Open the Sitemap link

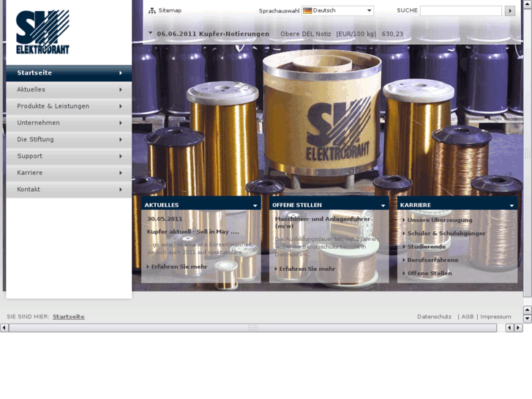[x=170, y=10]
